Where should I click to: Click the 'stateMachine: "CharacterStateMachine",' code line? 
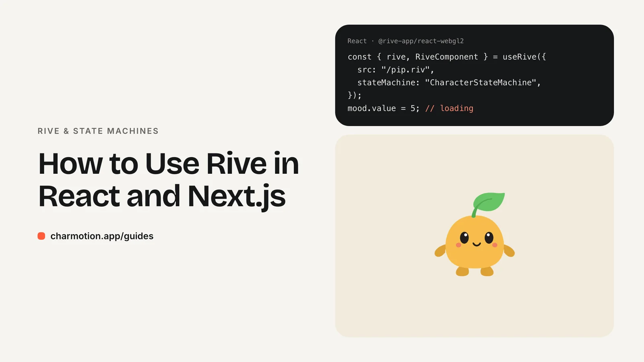449,82
